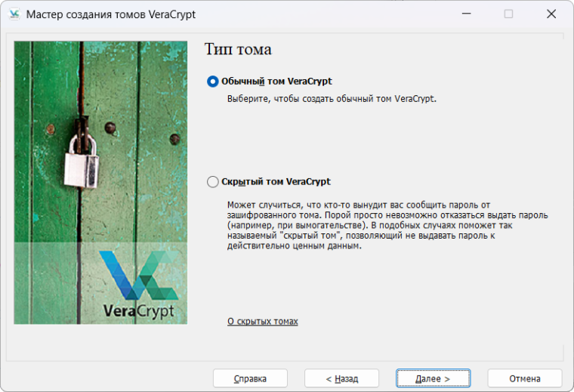Open the 'О скрытых томах' link
This screenshot has height=392, width=574.
pos(262,322)
